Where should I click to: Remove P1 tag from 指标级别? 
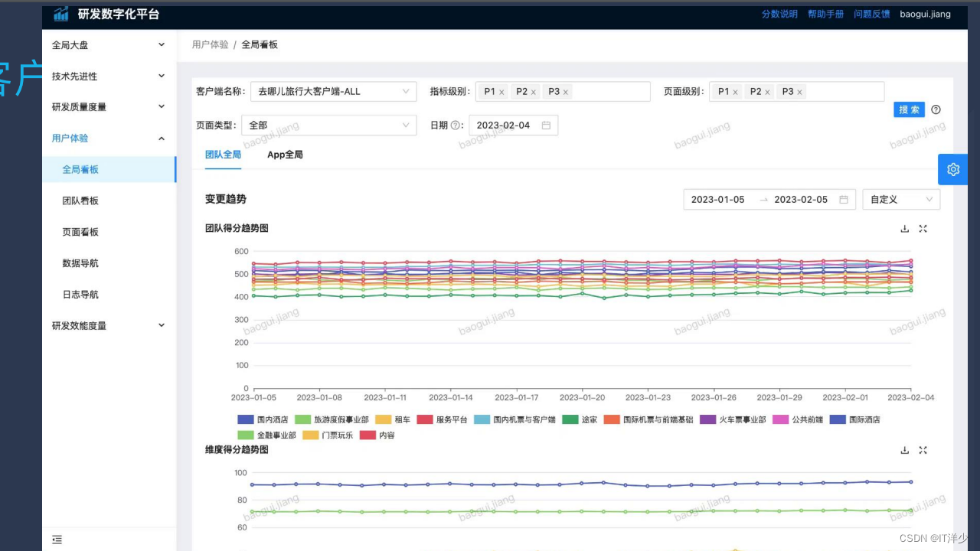[501, 92]
